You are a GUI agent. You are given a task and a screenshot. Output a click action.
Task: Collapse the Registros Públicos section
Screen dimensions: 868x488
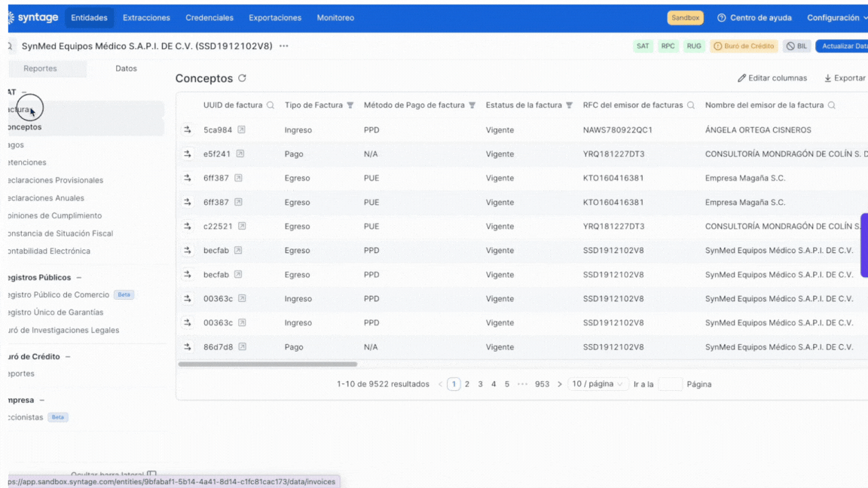point(78,277)
